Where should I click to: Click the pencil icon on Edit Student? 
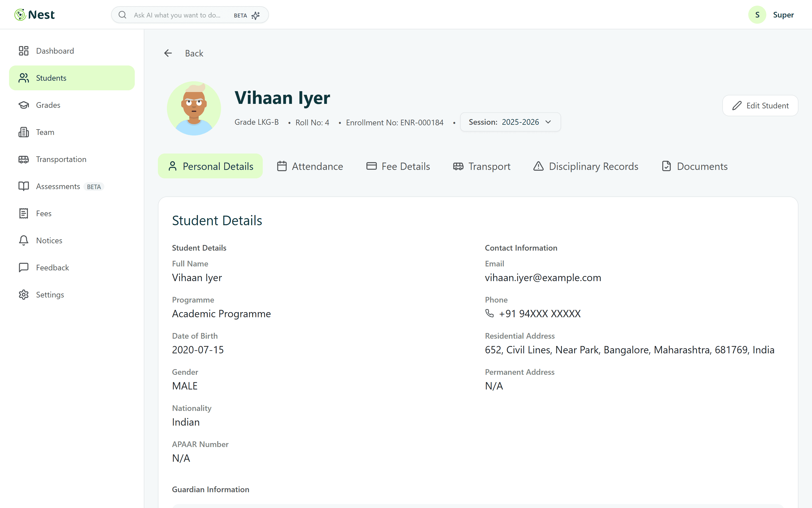pyautogui.click(x=737, y=106)
